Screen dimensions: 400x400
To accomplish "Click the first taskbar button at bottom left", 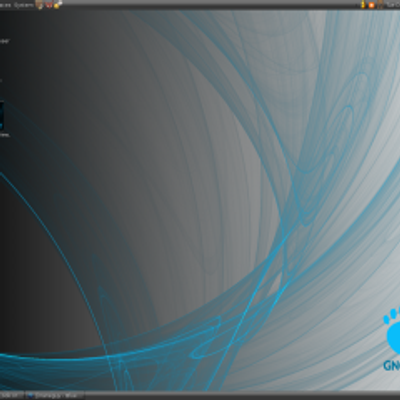I will pos(12,396).
